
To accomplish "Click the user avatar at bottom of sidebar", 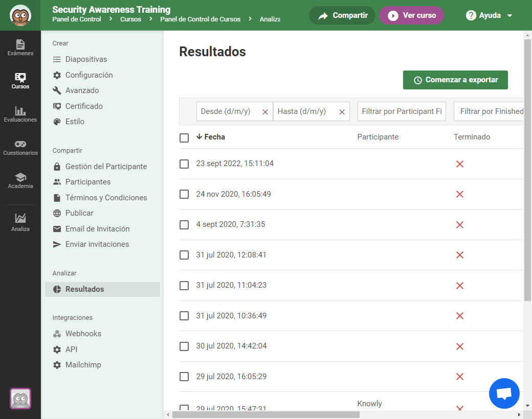I will tap(20, 399).
